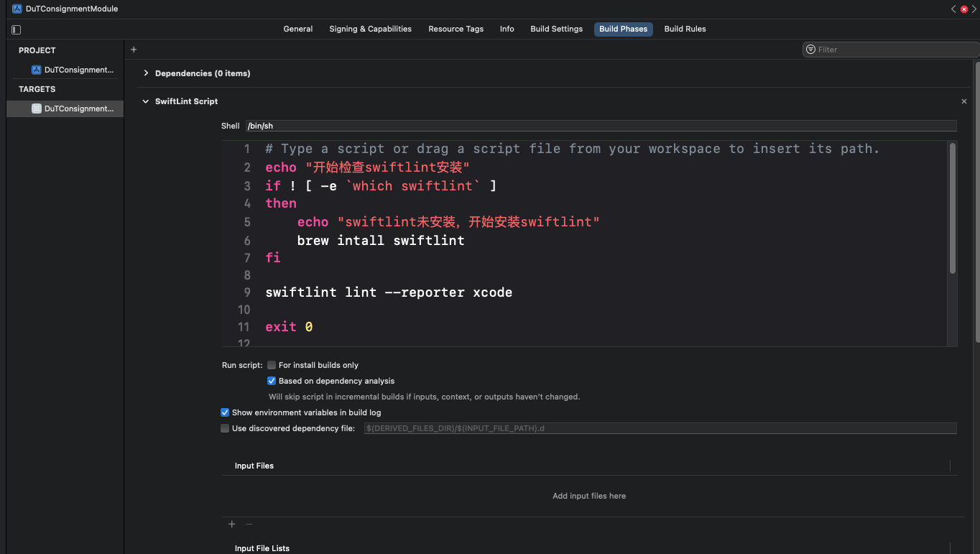This screenshot has width=980, height=554.
Task: Select DuTConsignment project row in sidebar
Action: click(65, 70)
